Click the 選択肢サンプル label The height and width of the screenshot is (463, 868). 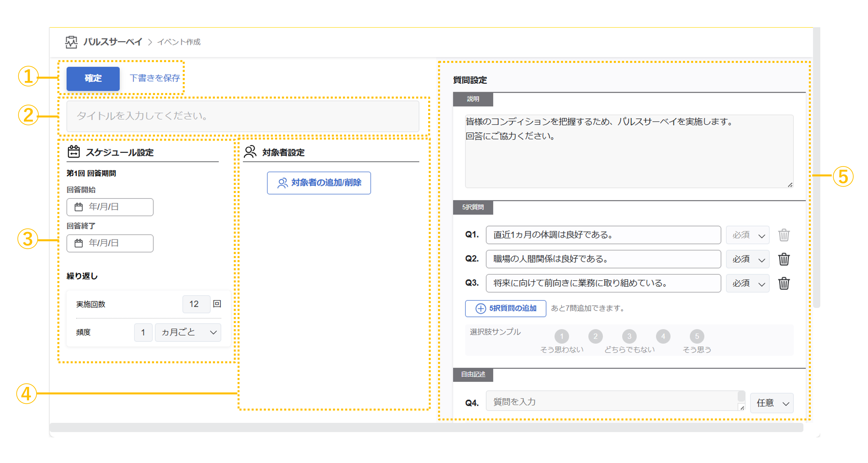coord(495,332)
